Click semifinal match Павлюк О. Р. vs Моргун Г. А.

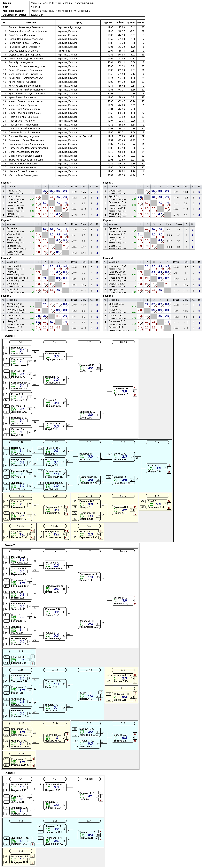tap(89, 368)
